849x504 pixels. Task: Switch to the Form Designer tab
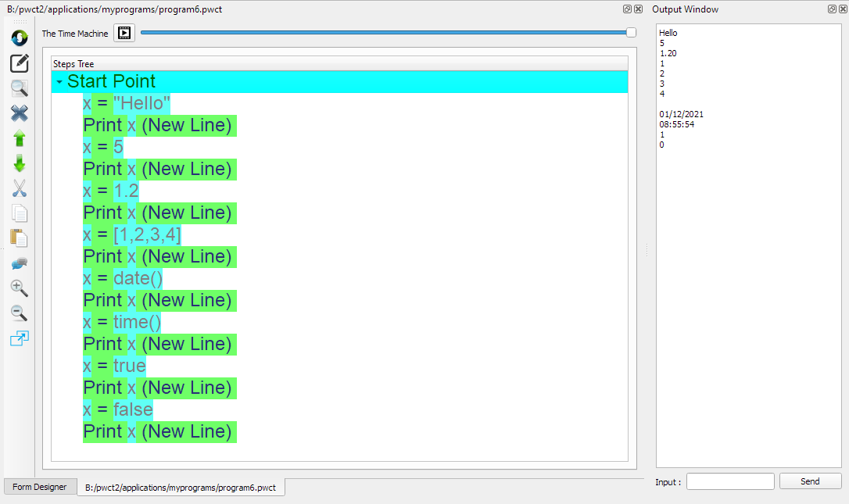tap(39, 486)
